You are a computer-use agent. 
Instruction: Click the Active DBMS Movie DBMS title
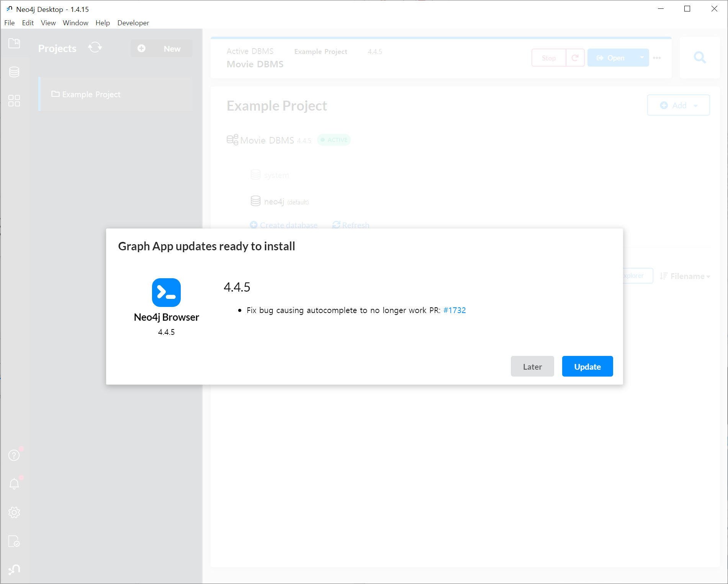[x=255, y=64]
